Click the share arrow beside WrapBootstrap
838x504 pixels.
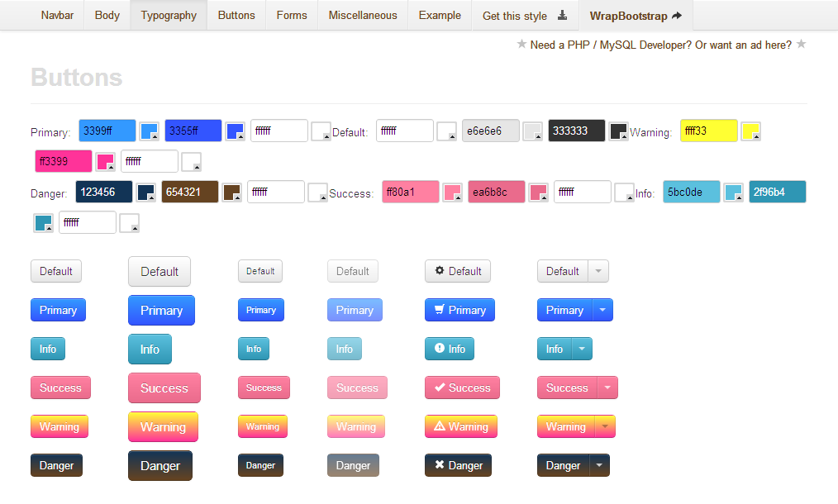(676, 14)
